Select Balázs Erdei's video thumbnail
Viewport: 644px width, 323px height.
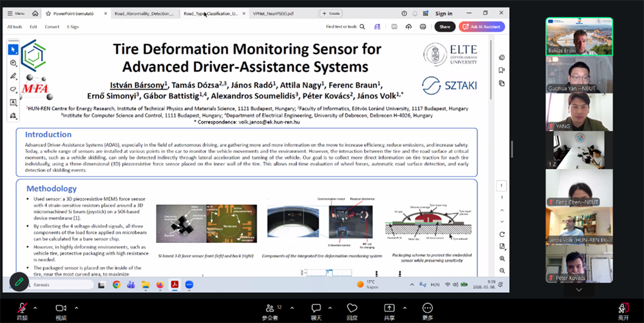[x=579, y=37]
